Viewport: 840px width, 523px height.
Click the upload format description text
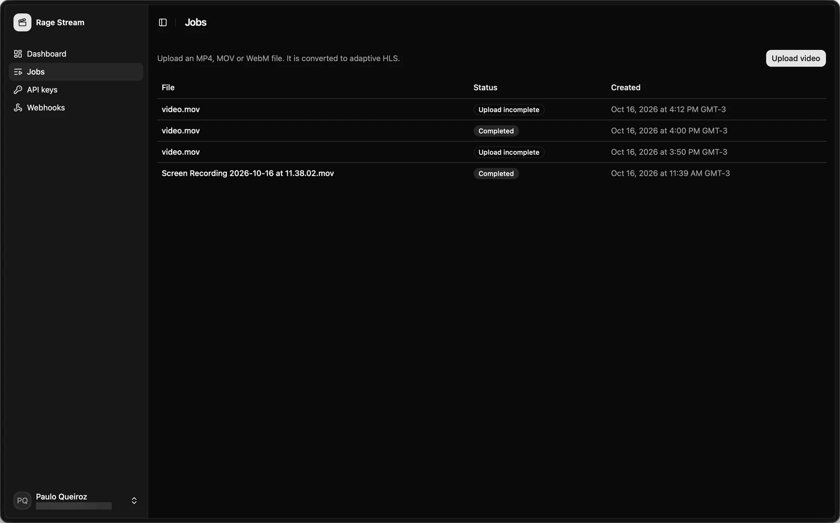click(x=279, y=58)
